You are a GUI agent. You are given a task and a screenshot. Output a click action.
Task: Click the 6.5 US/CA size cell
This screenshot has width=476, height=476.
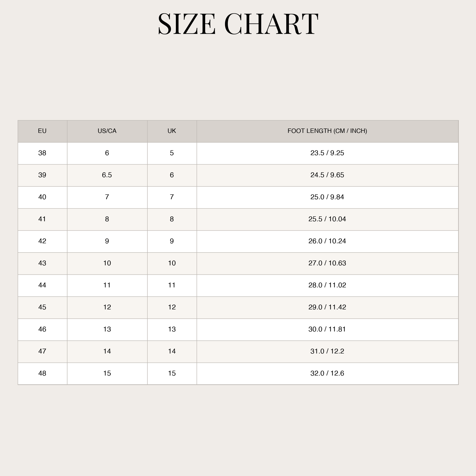107,175
